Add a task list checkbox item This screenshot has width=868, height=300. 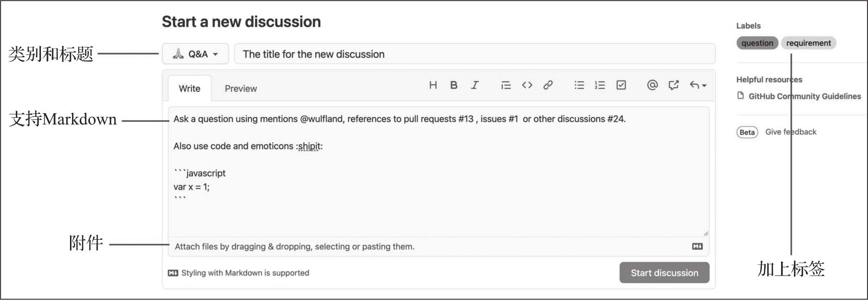click(621, 85)
